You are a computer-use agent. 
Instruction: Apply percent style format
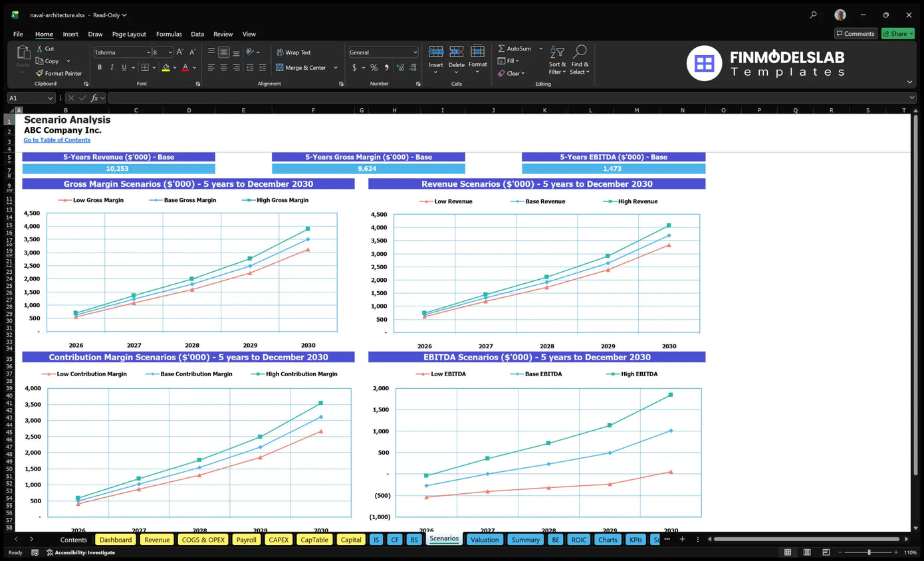click(374, 67)
